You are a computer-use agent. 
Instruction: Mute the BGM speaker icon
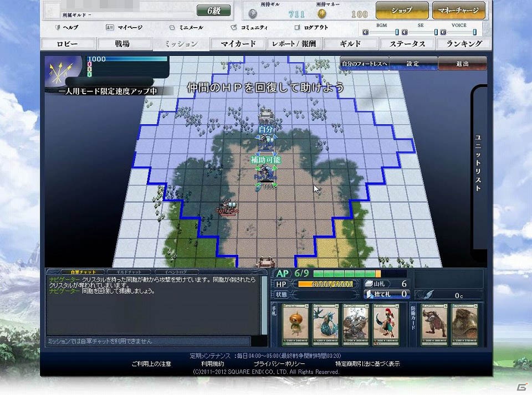tap(366, 32)
